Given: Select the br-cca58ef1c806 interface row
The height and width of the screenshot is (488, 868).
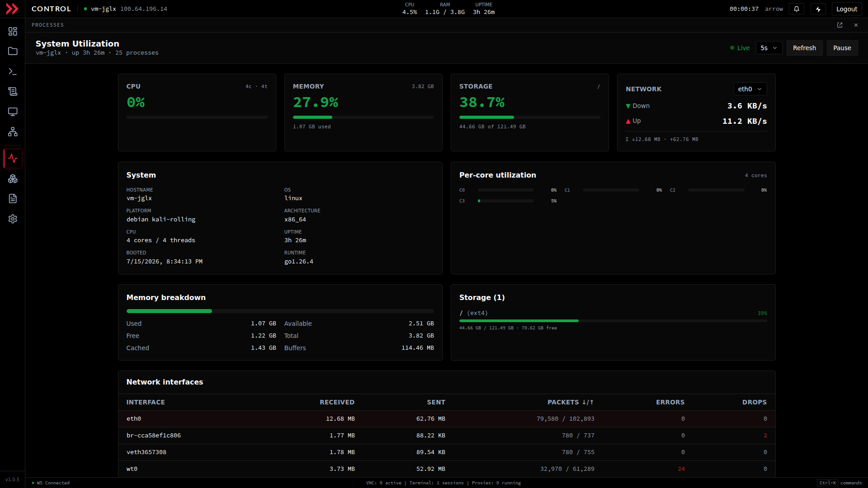Looking at the screenshot, I should pos(447,436).
